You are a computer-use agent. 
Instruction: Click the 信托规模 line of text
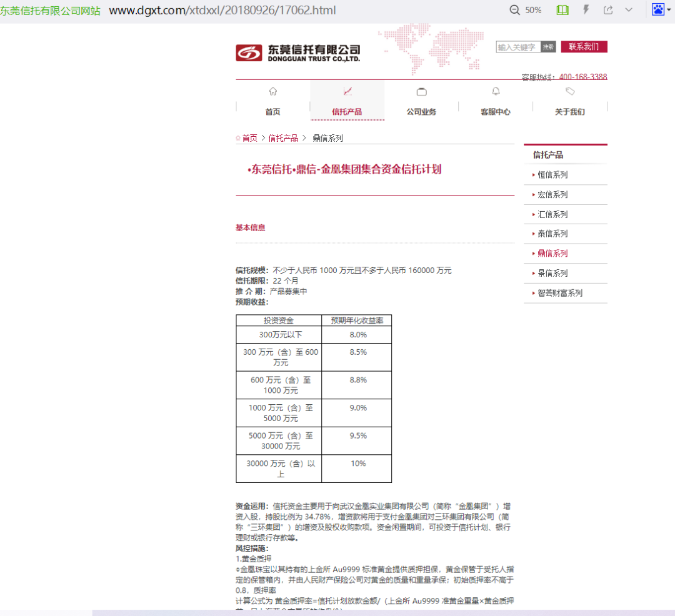point(344,271)
